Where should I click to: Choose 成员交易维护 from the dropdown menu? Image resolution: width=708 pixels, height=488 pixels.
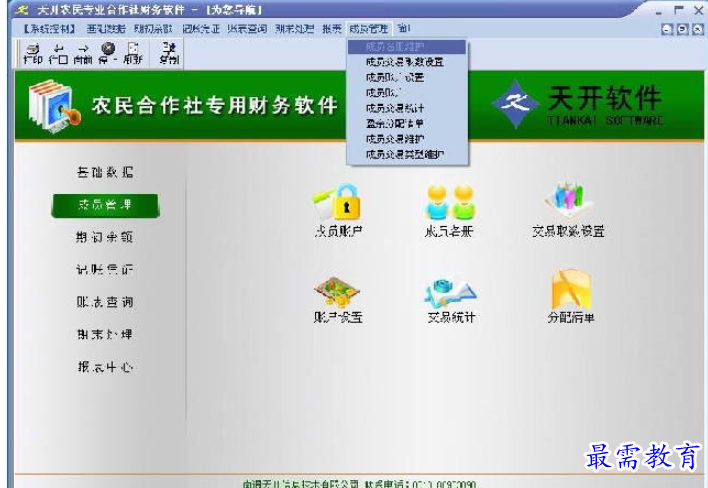pos(407,139)
